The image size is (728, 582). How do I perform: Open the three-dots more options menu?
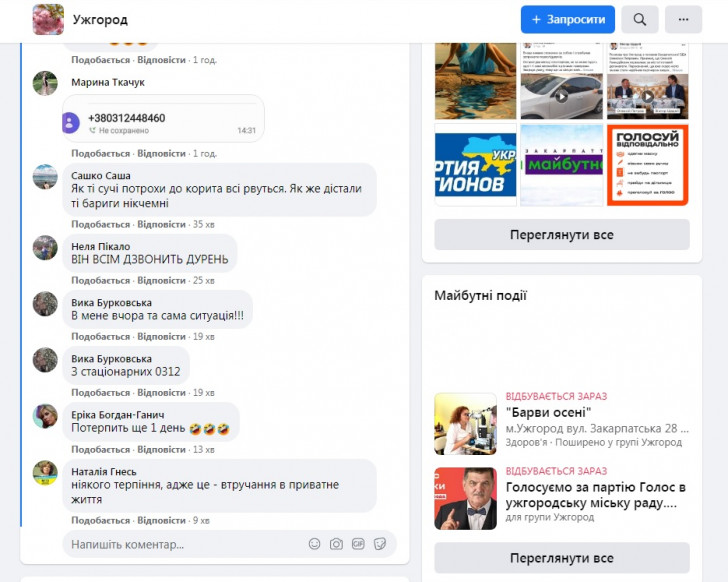(x=683, y=19)
